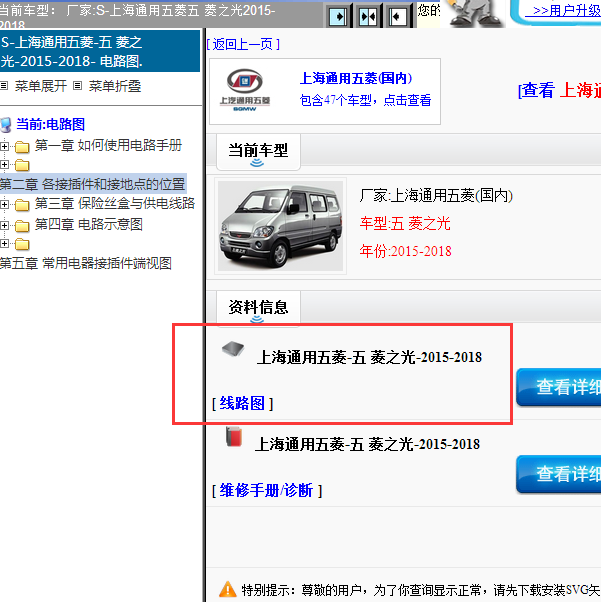The image size is (601, 602).
Task: Click 菜单折叠 to collapse all menus
Action: (x=115, y=86)
